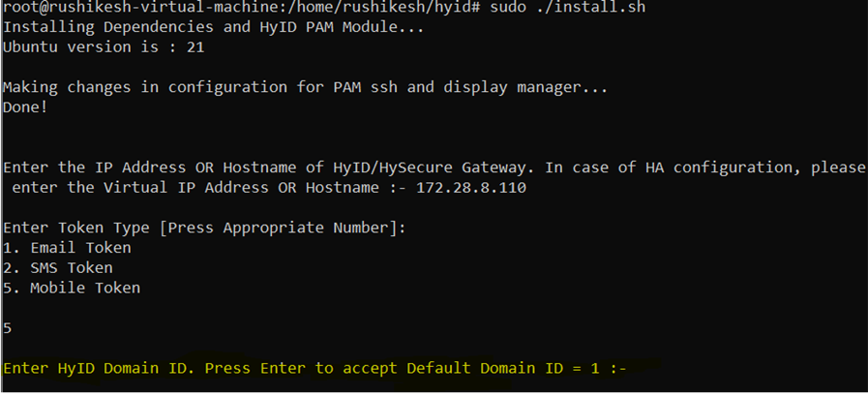Click the entered IP address 172.28.8.110
868x396 pixels.
[x=471, y=188]
